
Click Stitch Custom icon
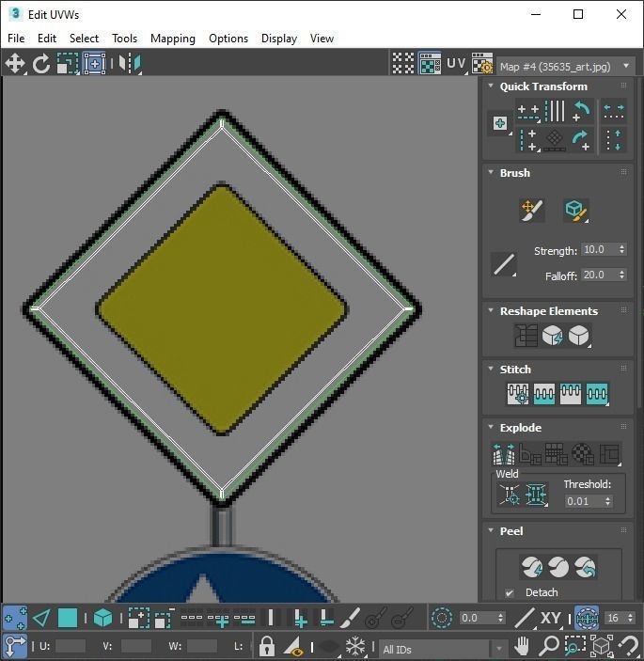click(597, 394)
